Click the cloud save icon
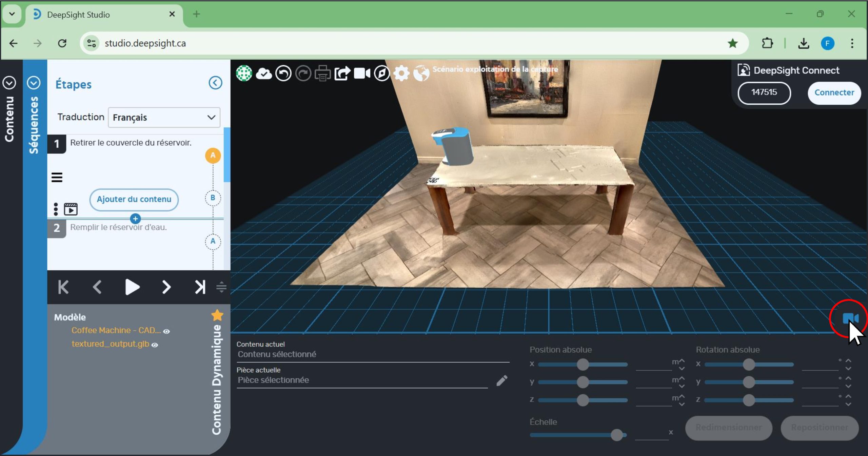This screenshot has width=868, height=456. click(x=264, y=73)
